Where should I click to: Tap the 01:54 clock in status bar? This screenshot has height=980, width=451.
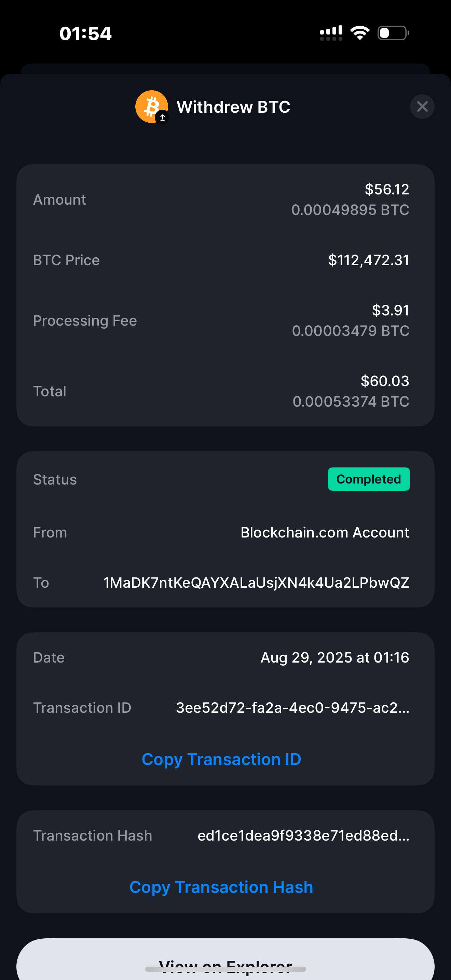85,33
